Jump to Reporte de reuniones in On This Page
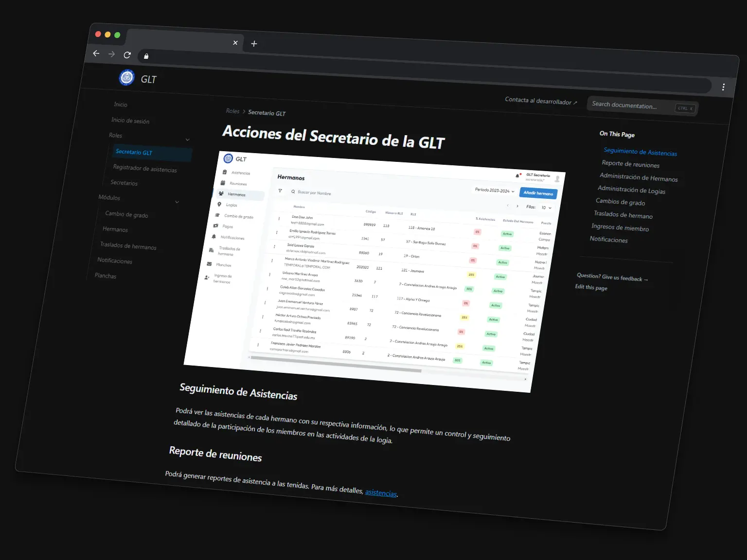747x560 pixels. pos(631,164)
